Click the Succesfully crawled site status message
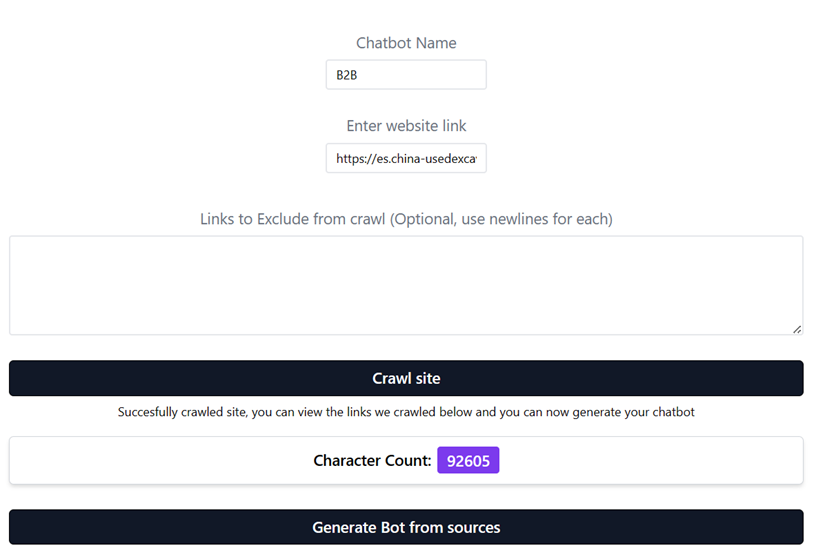825x557 pixels. tap(406, 412)
